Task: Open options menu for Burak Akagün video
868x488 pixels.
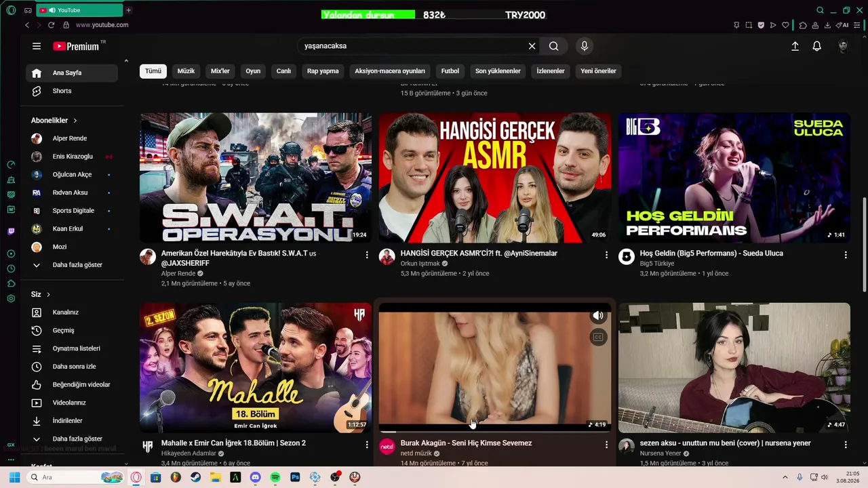Action: (x=606, y=445)
